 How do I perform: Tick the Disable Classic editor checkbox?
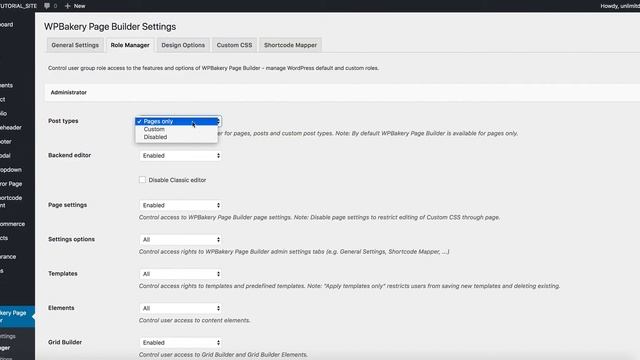(x=142, y=180)
